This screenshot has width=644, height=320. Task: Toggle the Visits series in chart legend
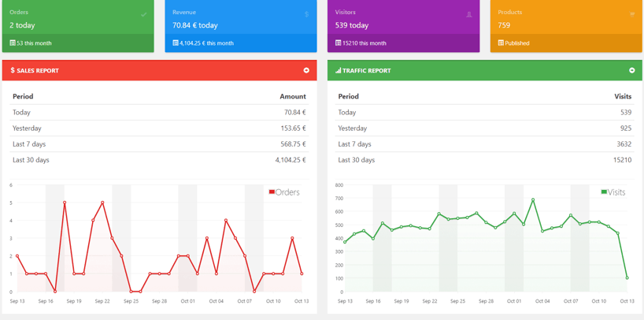tap(613, 192)
